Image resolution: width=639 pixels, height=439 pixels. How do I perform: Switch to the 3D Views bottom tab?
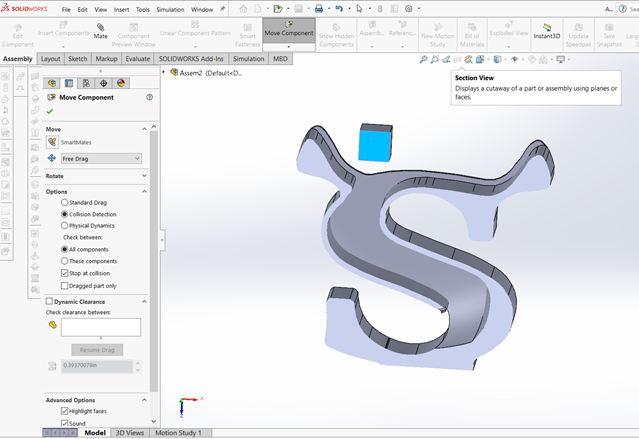click(x=130, y=432)
